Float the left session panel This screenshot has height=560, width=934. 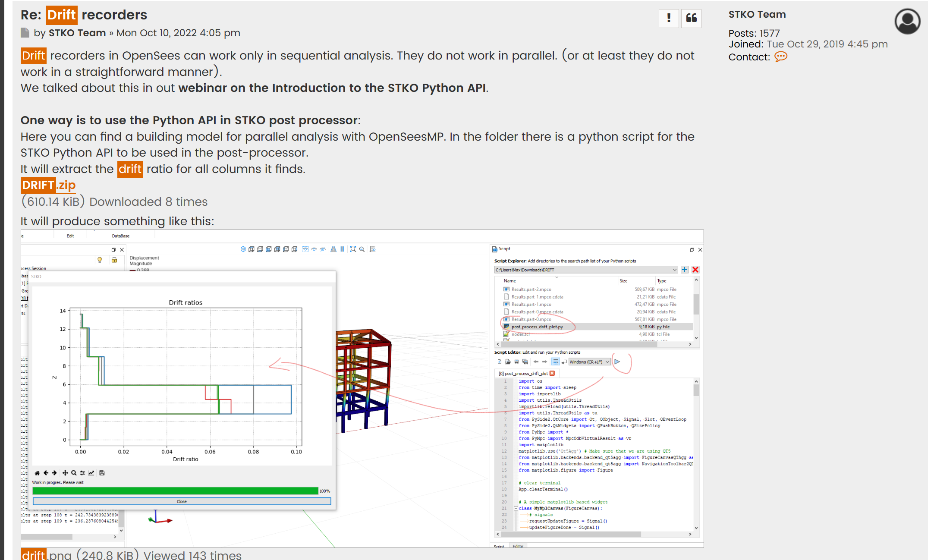[113, 250]
